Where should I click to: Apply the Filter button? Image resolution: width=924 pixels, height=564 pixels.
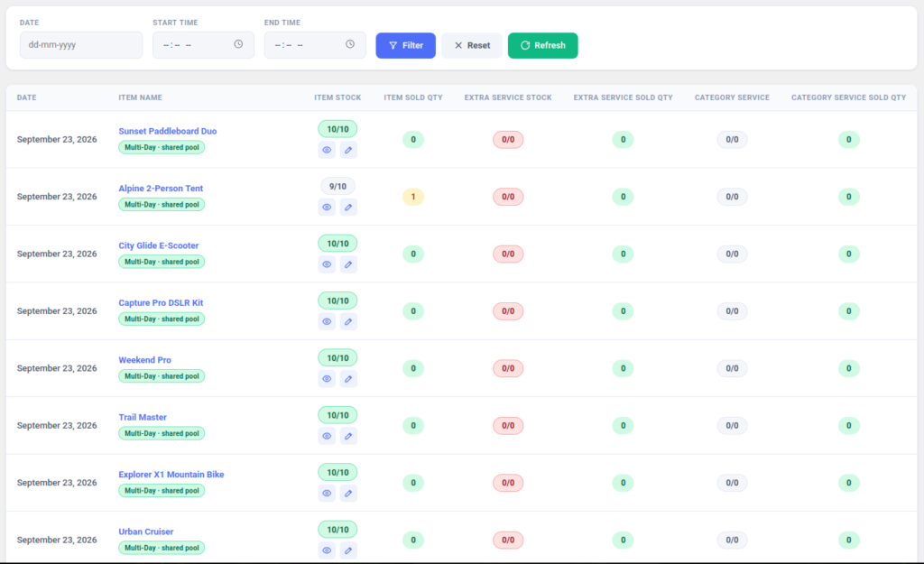[x=405, y=45]
